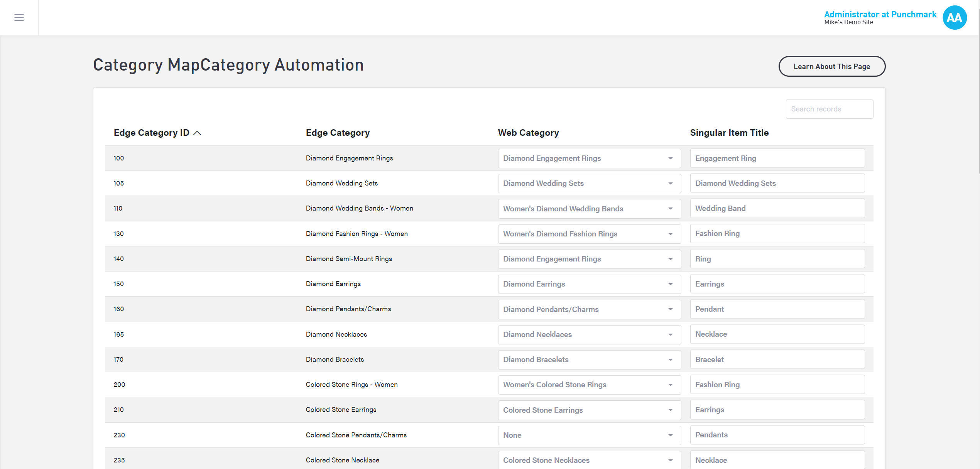Open Diamond Earrings web category dropdown

589,284
